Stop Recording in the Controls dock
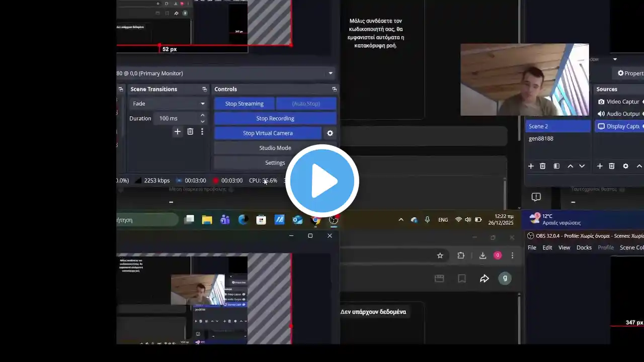Screen dimensions: 644x362 pyautogui.click(x=275, y=118)
